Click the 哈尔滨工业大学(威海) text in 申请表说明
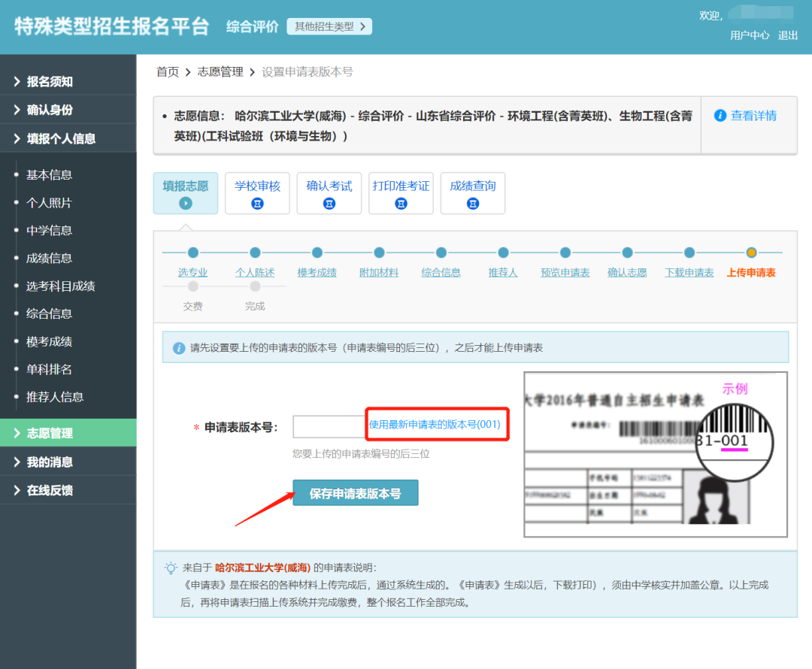The width and height of the screenshot is (812, 669). pos(262,568)
